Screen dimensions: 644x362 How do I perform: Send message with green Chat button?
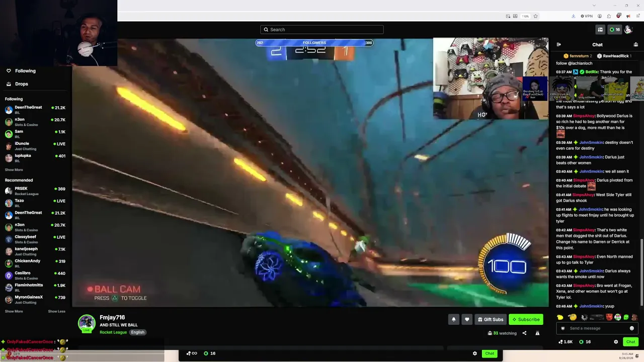point(631,342)
